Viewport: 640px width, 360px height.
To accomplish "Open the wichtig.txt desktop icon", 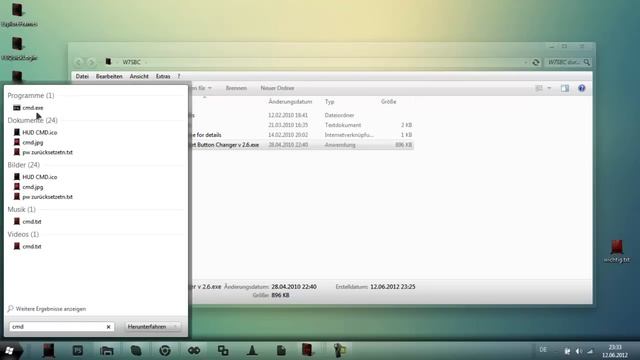I will point(617,251).
